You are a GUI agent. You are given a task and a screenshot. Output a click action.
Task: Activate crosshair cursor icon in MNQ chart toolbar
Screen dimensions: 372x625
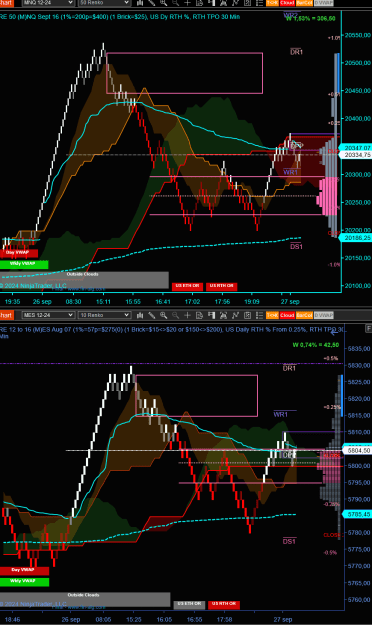pos(187,3)
